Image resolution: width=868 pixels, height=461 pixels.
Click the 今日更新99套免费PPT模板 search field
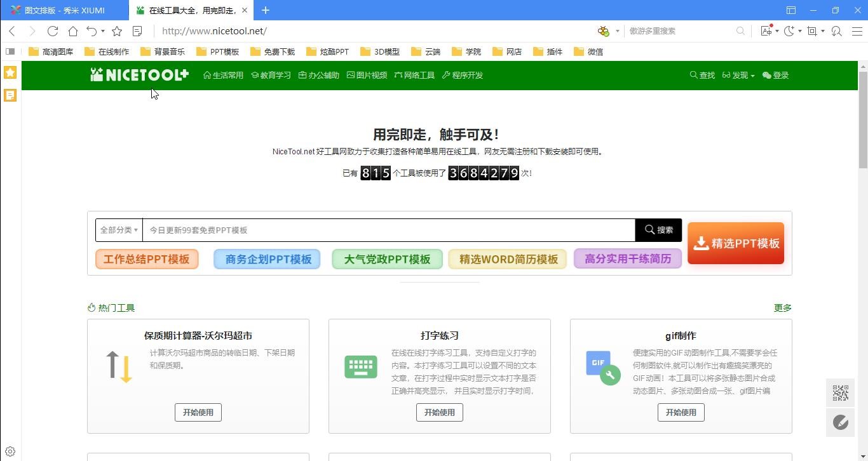tap(388, 230)
